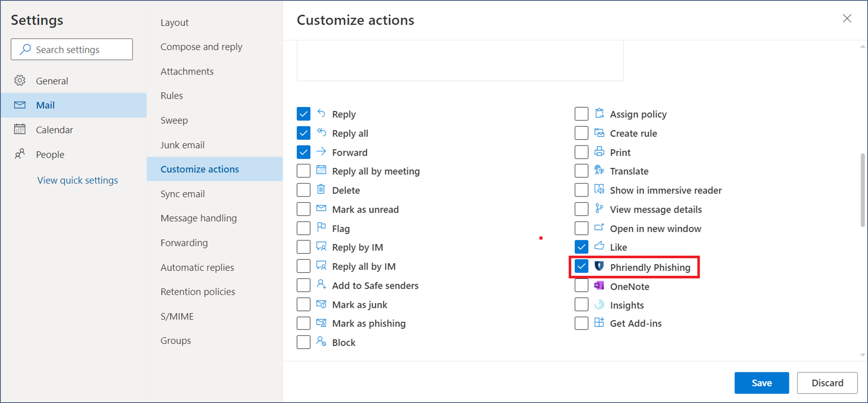Click the Insights swirl icon

coord(599,304)
